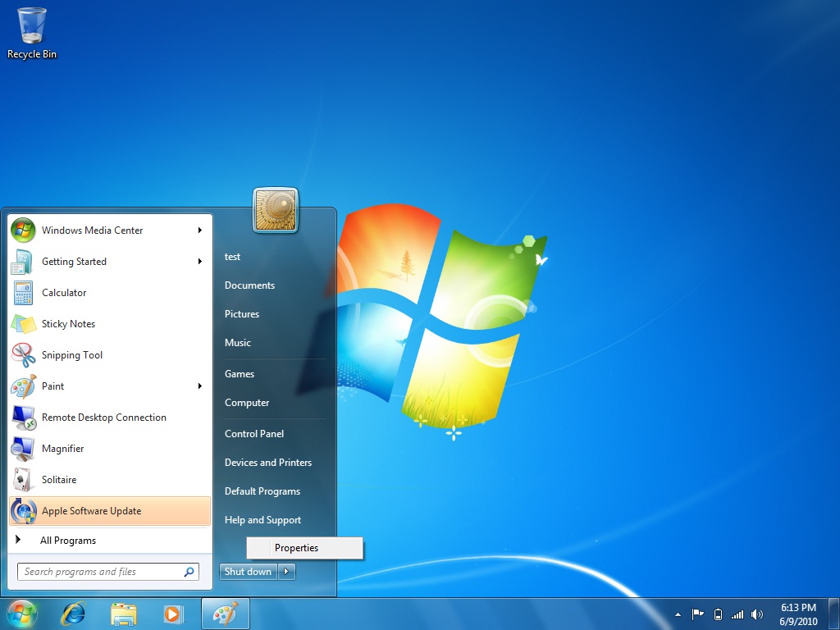The height and width of the screenshot is (630, 840).
Task: Launch Calculator from its icon
Action: [23, 293]
